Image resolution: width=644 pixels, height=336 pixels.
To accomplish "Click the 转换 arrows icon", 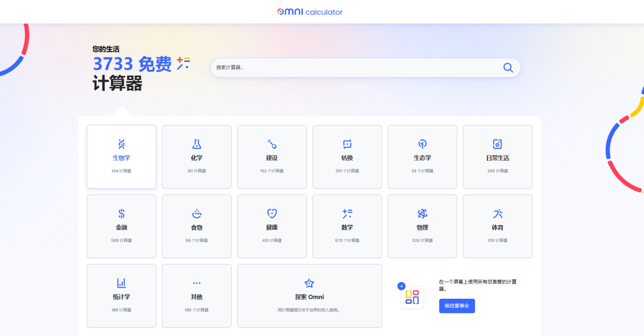I will [x=347, y=145].
